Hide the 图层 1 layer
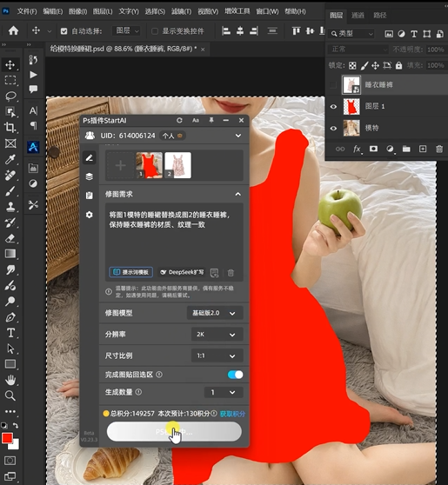 (333, 106)
